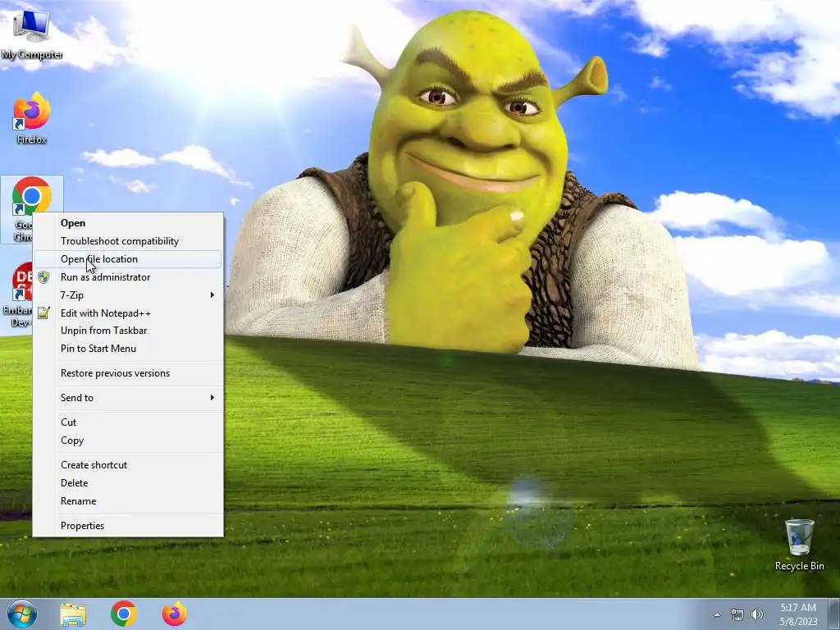Open the Windows Start button
The height and width of the screenshot is (630, 840).
tap(22, 614)
